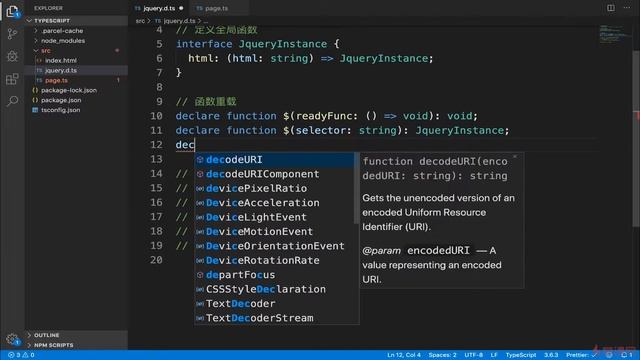
Task: Open the Source Control view
Action: click(12, 34)
